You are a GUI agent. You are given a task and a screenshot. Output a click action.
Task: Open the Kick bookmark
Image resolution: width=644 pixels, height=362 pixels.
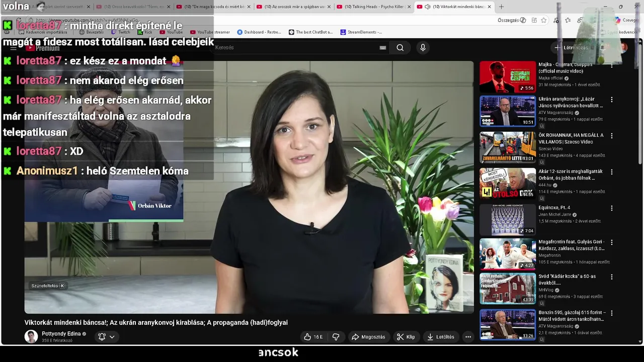click(145, 32)
